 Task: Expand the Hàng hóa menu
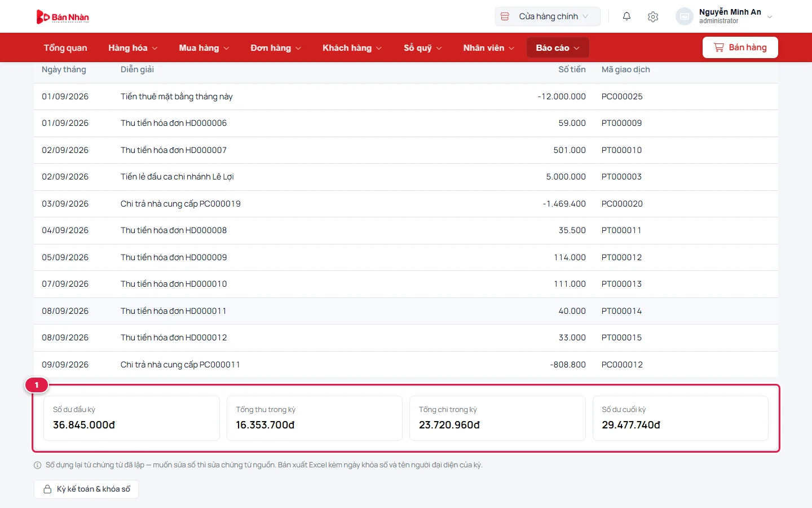point(133,48)
